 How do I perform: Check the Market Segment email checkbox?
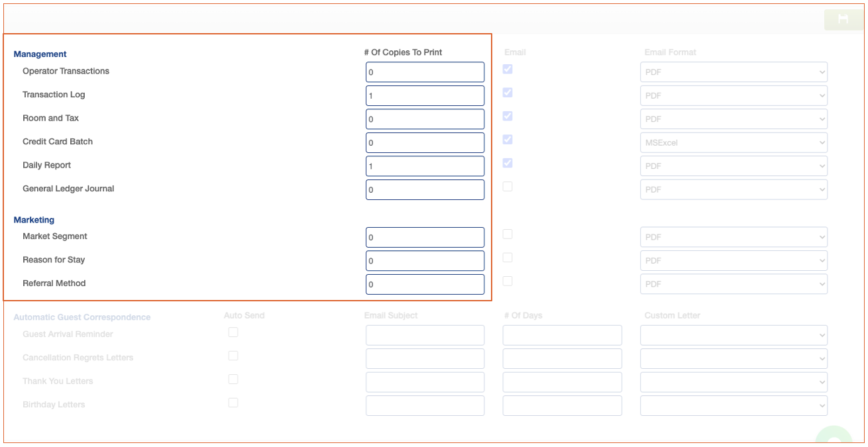[508, 234]
